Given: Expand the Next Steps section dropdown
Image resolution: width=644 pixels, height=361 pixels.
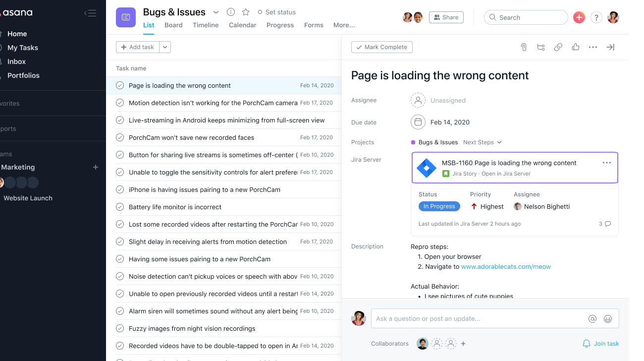Looking at the screenshot, I should (x=499, y=142).
